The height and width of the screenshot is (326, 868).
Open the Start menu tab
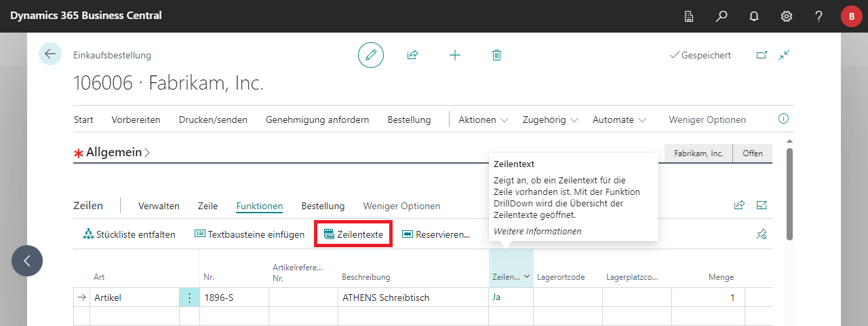click(x=83, y=120)
